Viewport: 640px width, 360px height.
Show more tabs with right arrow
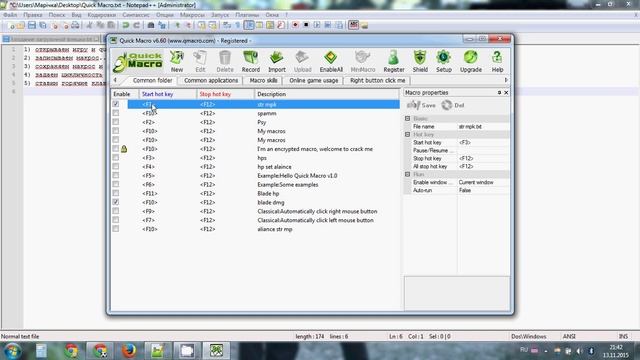[x=506, y=80]
